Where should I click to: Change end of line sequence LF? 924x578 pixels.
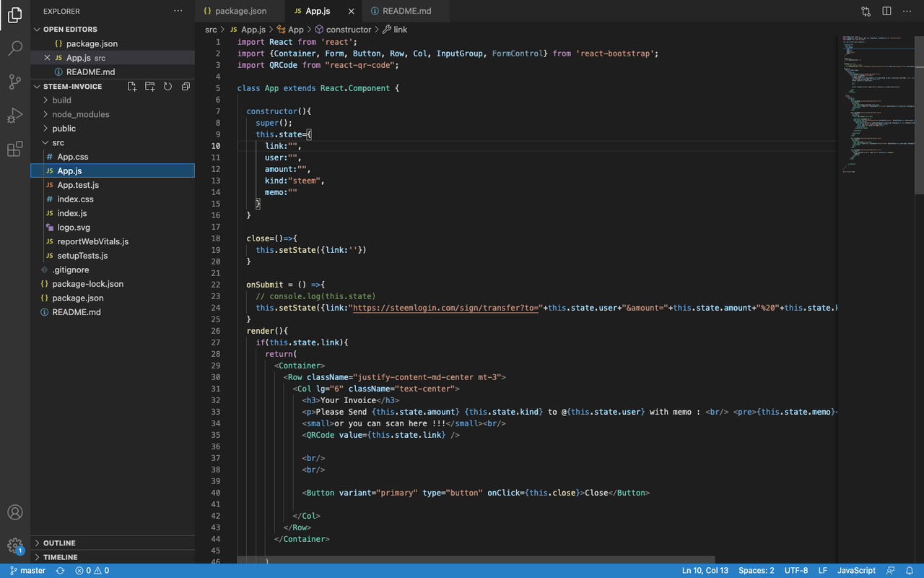click(x=823, y=571)
